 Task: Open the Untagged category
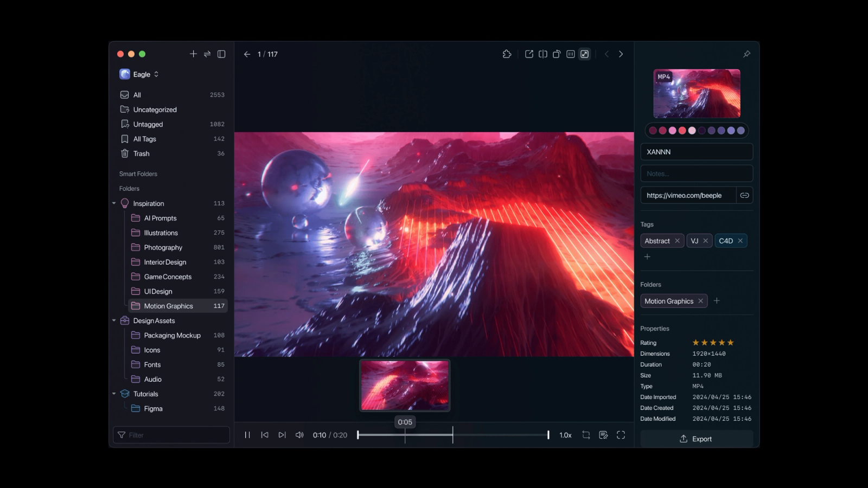(x=173, y=124)
